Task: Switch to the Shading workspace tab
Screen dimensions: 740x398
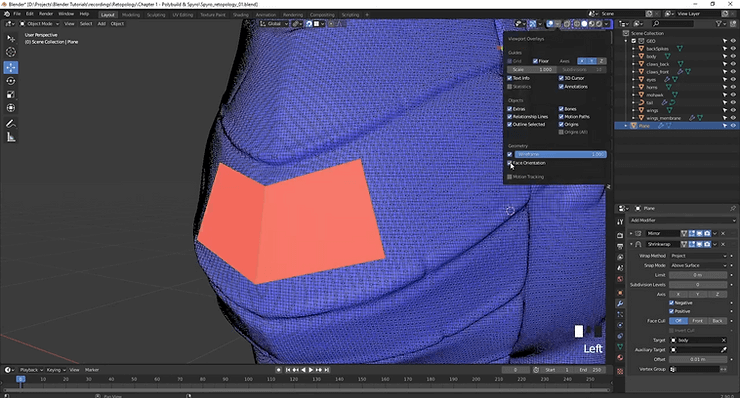Action: point(240,15)
